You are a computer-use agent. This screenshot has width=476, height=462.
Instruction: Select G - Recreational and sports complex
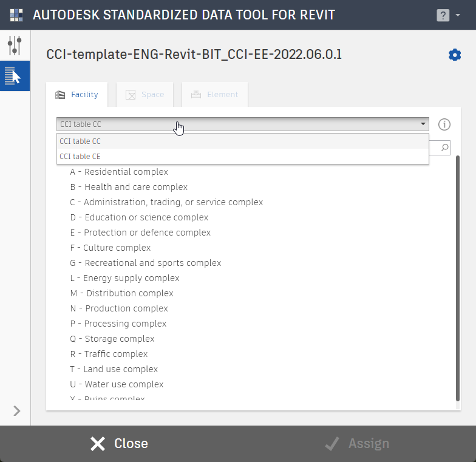146,263
